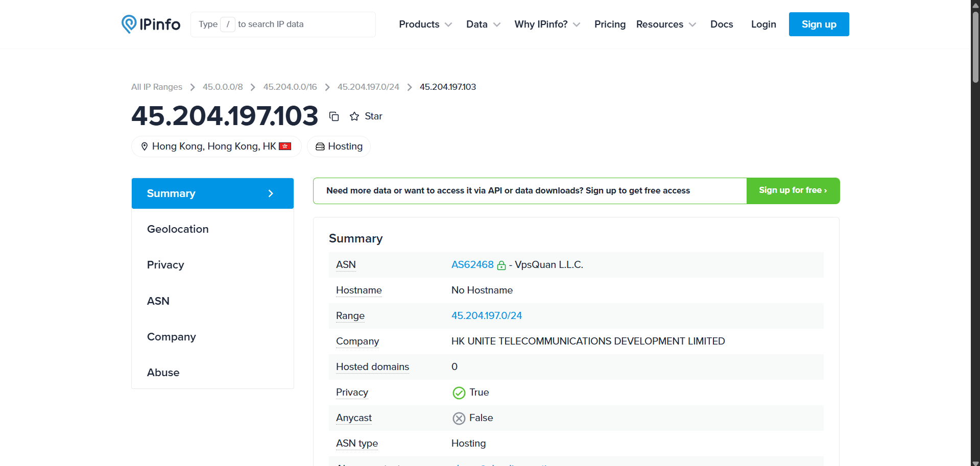Image resolution: width=980 pixels, height=466 pixels.
Task: Click the Privacy label in Summary table
Action: pyautogui.click(x=352, y=393)
